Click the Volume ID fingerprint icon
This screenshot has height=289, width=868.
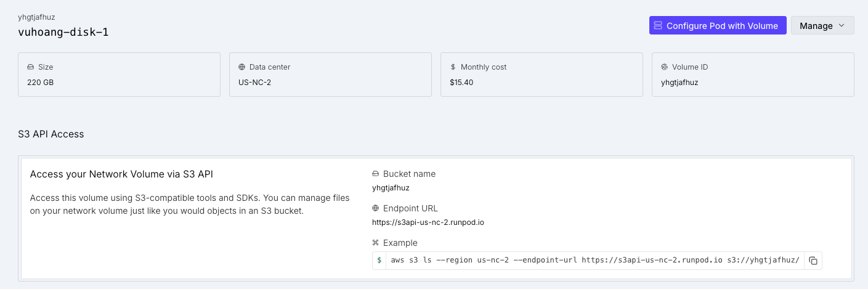coord(665,67)
